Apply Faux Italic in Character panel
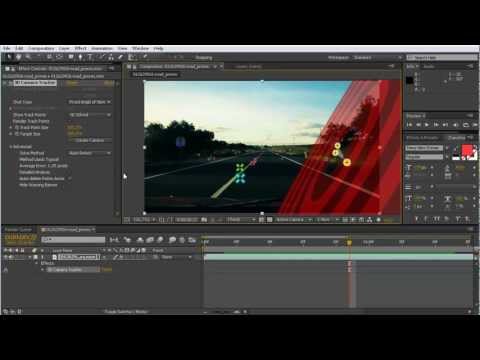Image resolution: width=480 pixels, height=360 pixels. 426,219
